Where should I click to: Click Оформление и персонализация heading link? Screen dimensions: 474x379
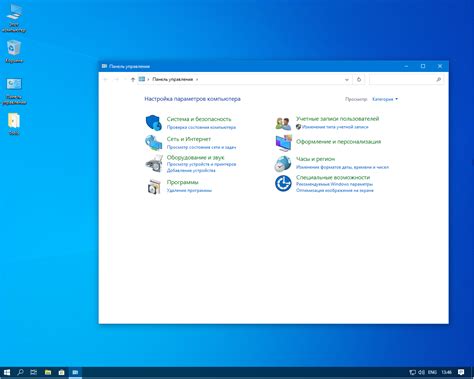click(338, 142)
